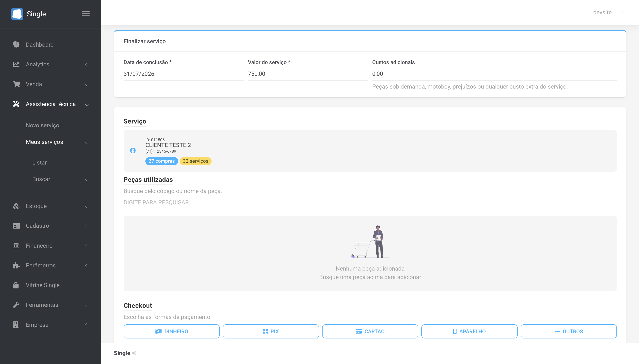Screen dimensions: 639x364
Task: Click the Single brand name in sidebar
Action: coord(36,14)
